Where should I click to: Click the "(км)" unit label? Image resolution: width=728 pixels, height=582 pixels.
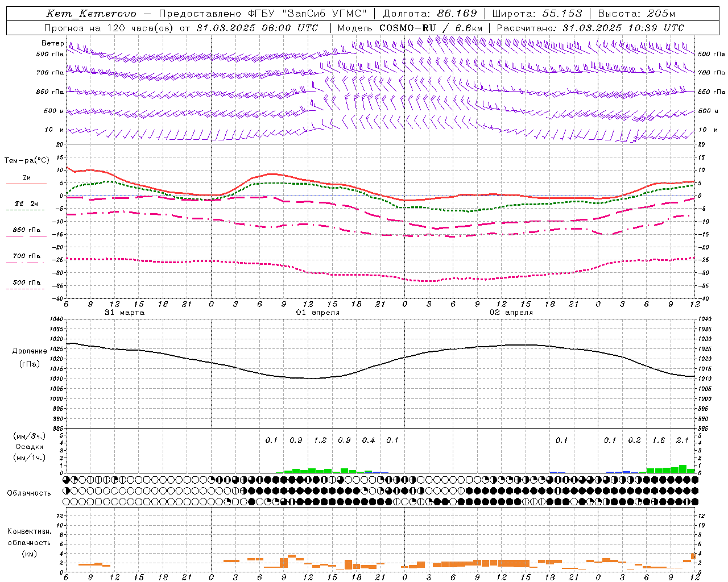(30, 554)
